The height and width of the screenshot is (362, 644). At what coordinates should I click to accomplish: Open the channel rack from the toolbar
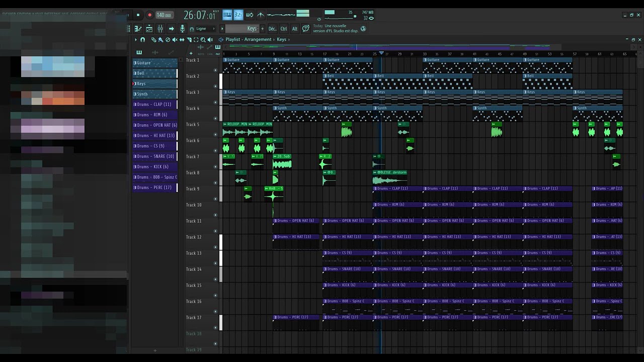tap(149, 29)
